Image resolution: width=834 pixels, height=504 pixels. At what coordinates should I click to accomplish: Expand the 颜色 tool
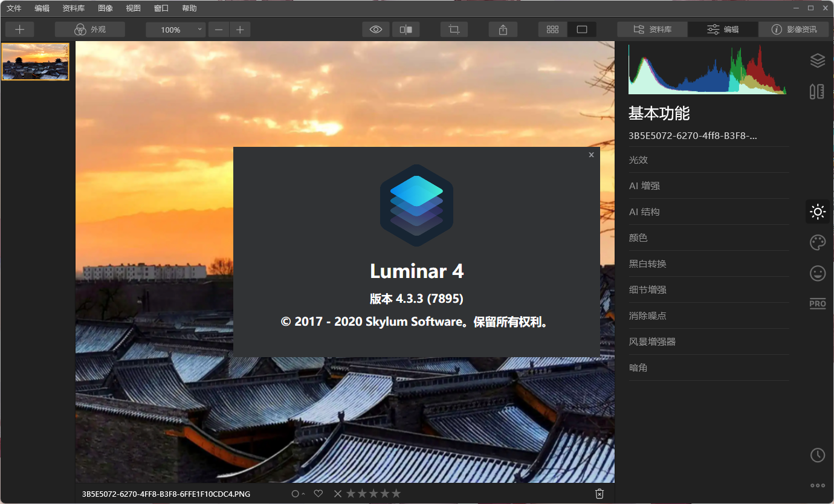(709, 238)
